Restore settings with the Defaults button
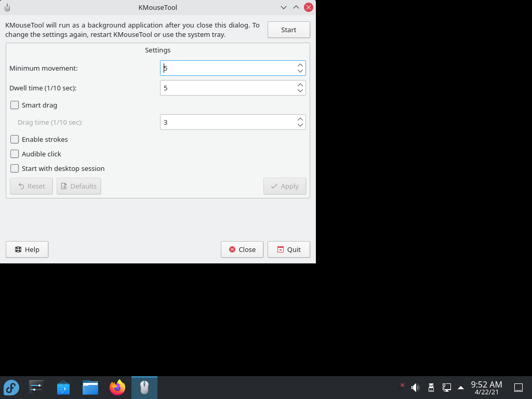 pyautogui.click(x=79, y=187)
